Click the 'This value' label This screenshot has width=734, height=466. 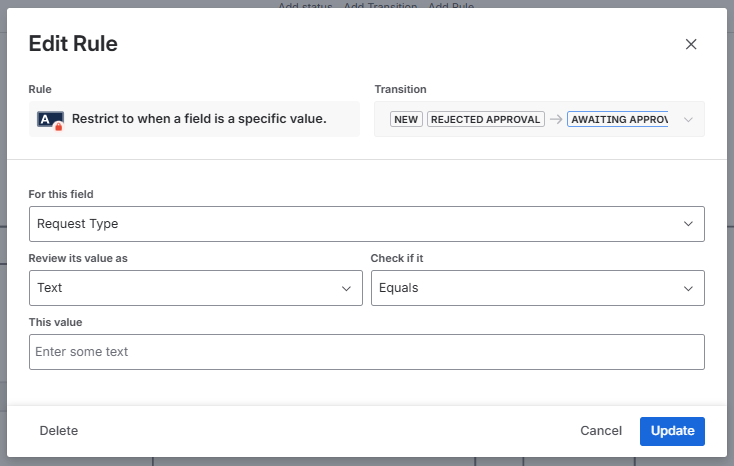(56, 322)
